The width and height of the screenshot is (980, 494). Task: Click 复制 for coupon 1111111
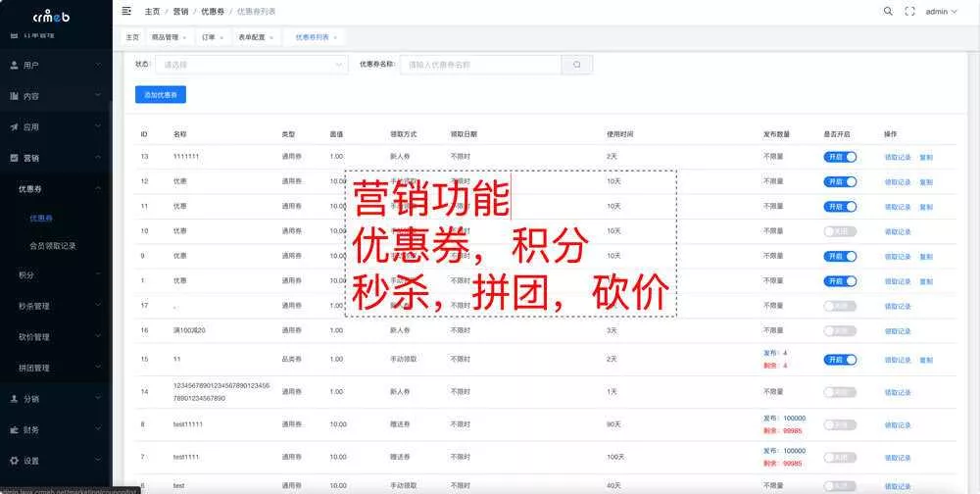coord(926,158)
